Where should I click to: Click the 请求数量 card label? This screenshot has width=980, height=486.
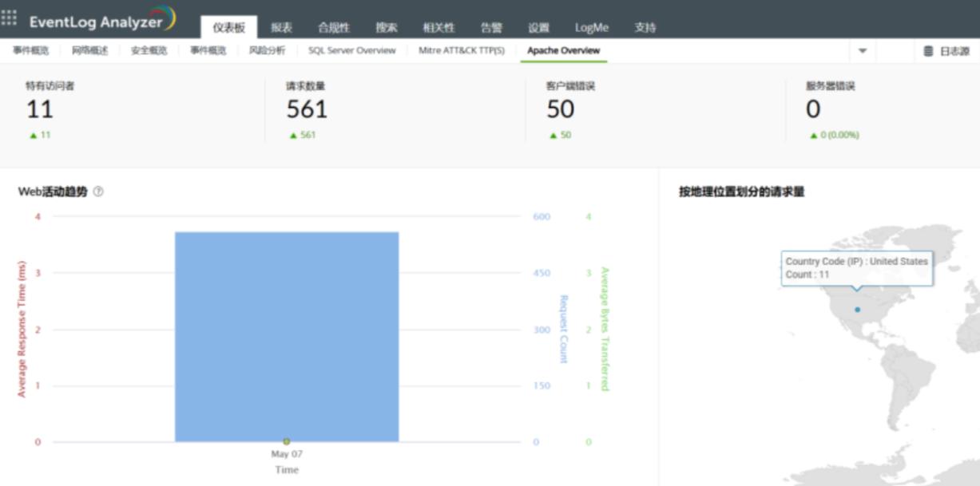coord(306,85)
